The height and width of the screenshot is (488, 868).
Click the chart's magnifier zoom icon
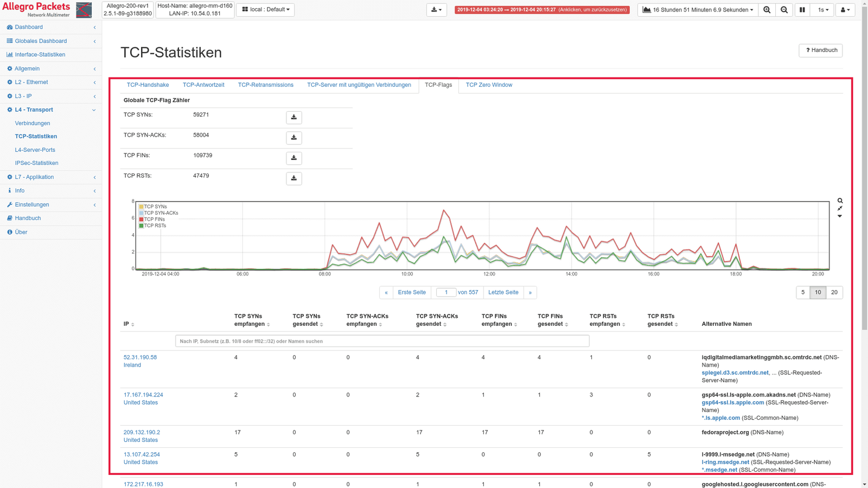pyautogui.click(x=840, y=201)
